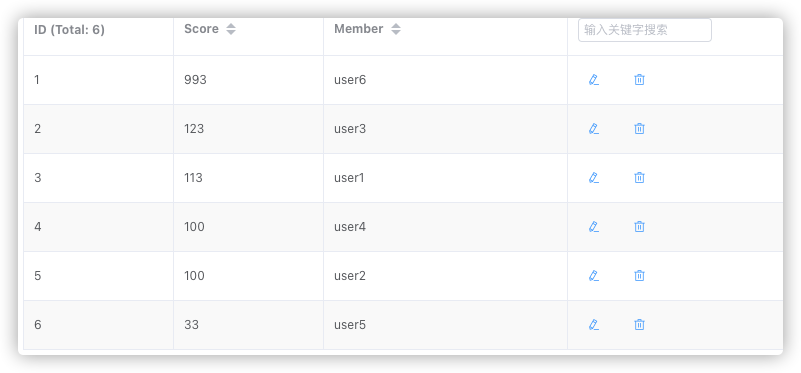Select the score cell 33
The image size is (801, 373).
pyautogui.click(x=192, y=325)
